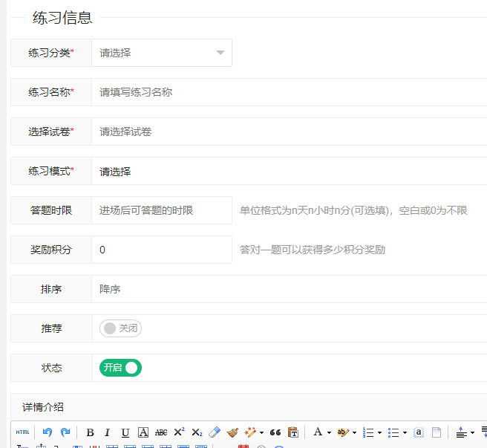
Task: Undo the last editor action
Action: [48, 432]
